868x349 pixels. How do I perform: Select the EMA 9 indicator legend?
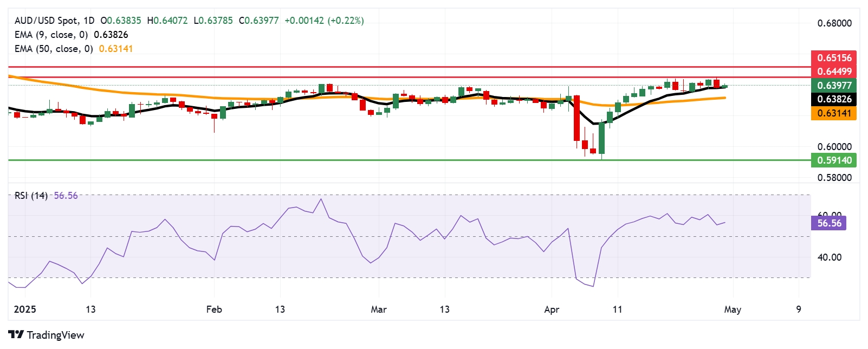[51, 35]
